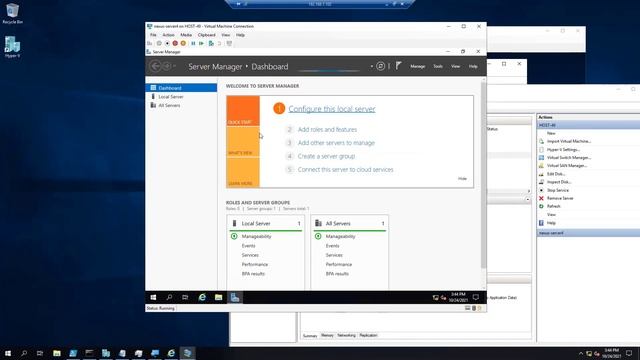The height and width of the screenshot is (360, 640).
Task: Click the What's New tile
Action: 243,142
